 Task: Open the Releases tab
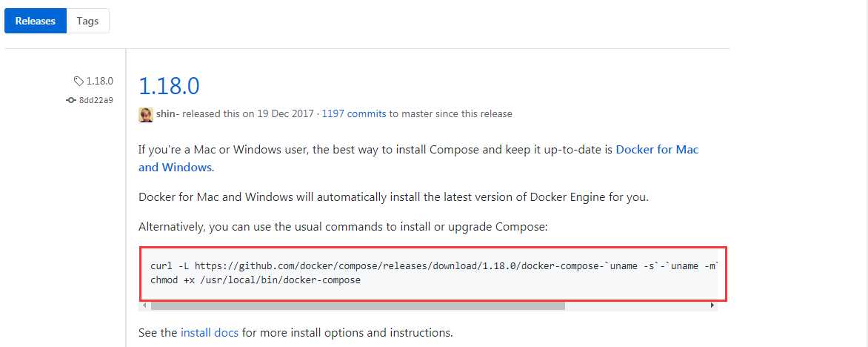point(36,21)
